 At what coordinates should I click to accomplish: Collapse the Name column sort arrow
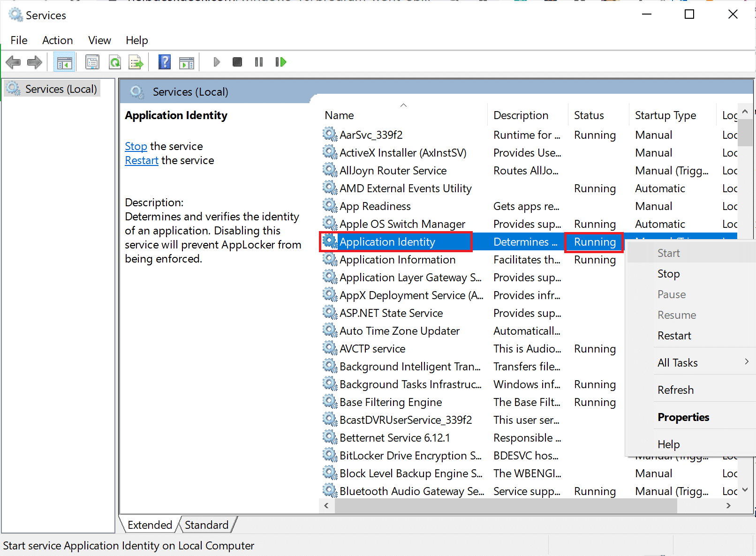point(403,105)
